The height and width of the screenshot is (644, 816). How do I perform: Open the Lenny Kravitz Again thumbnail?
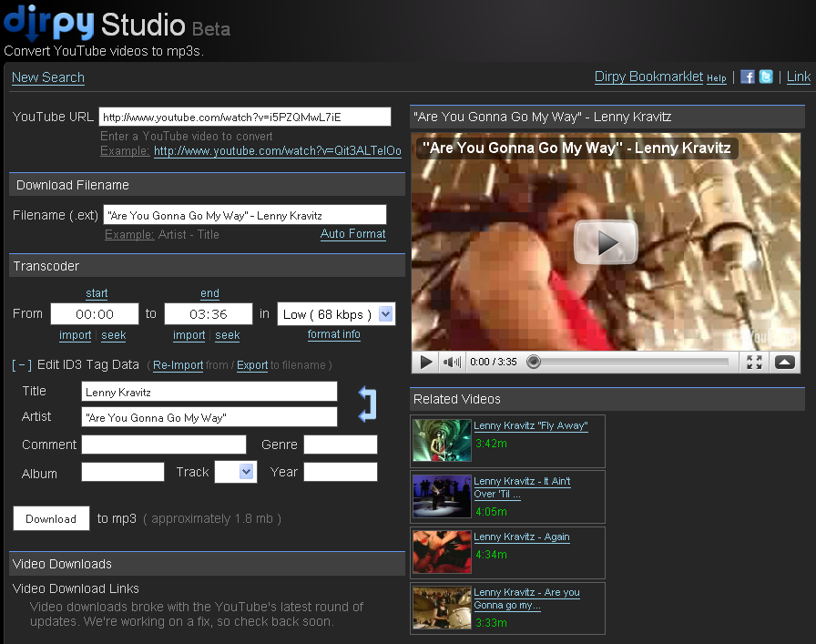(442, 552)
